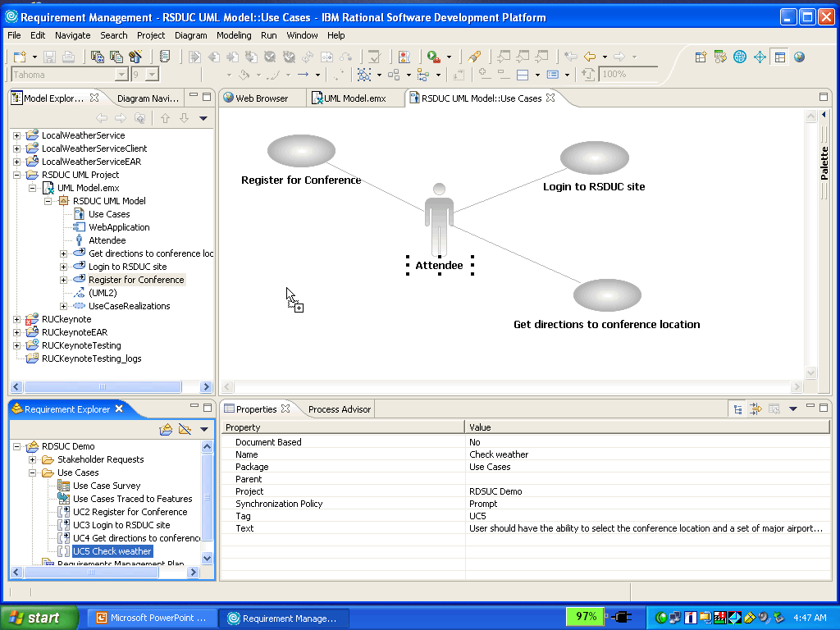Switch to Microsoft PowerPoint taskbar button
This screenshot has width=840, height=630.
(x=152, y=619)
